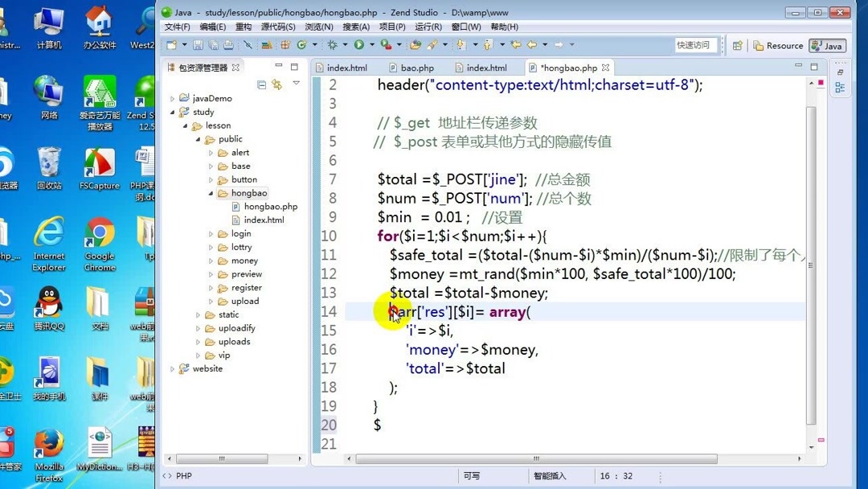Viewport: 868px width, 489px height.
Task: Click the Open Perspective icon near Resource
Action: tap(736, 46)
